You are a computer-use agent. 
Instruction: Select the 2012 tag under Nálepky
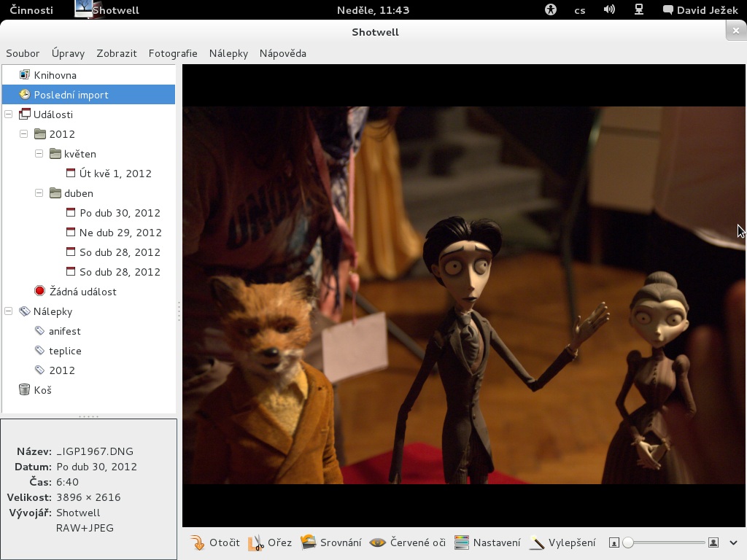tap(62, 370)
